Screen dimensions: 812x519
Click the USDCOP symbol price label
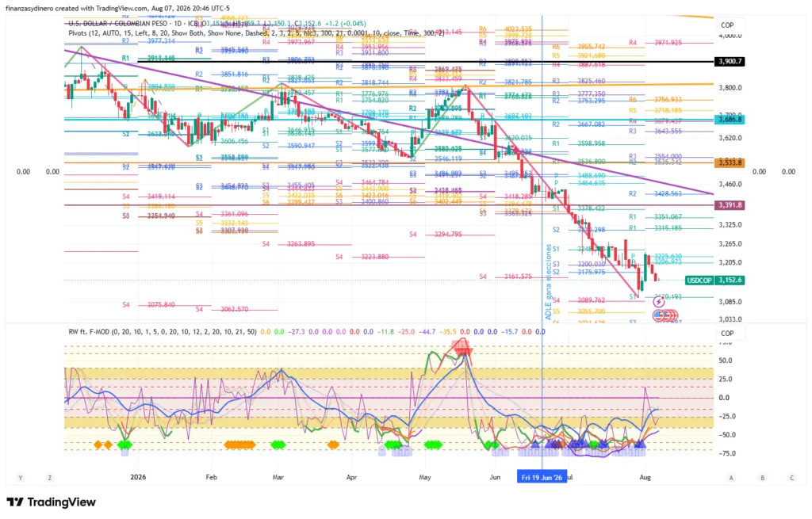click(x=699, y=280)
